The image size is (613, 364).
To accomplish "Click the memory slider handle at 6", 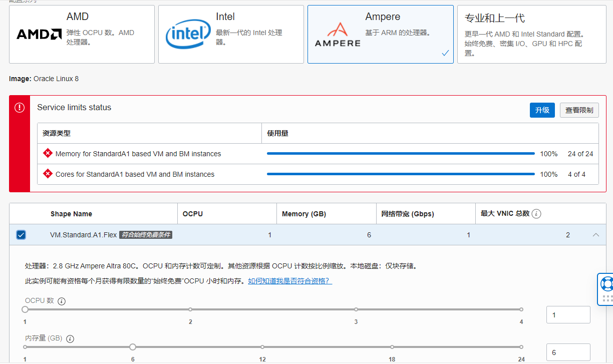I will 133,347.
